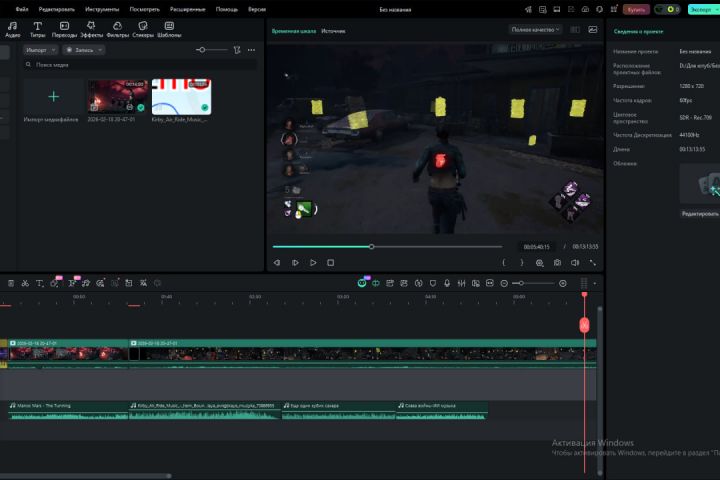Add text with the timeline text tool

tap(40, 283)
